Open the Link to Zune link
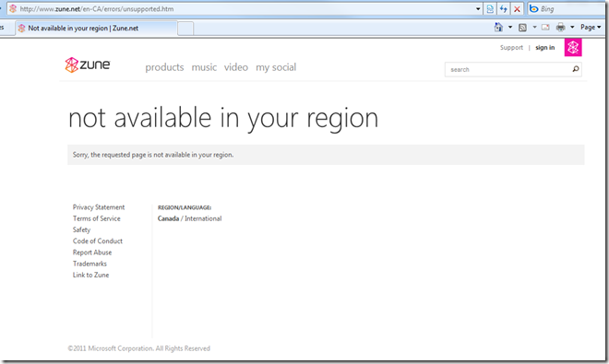Image resolution: width=609 pixels, height=364 pixels. (x=90, y=275)
